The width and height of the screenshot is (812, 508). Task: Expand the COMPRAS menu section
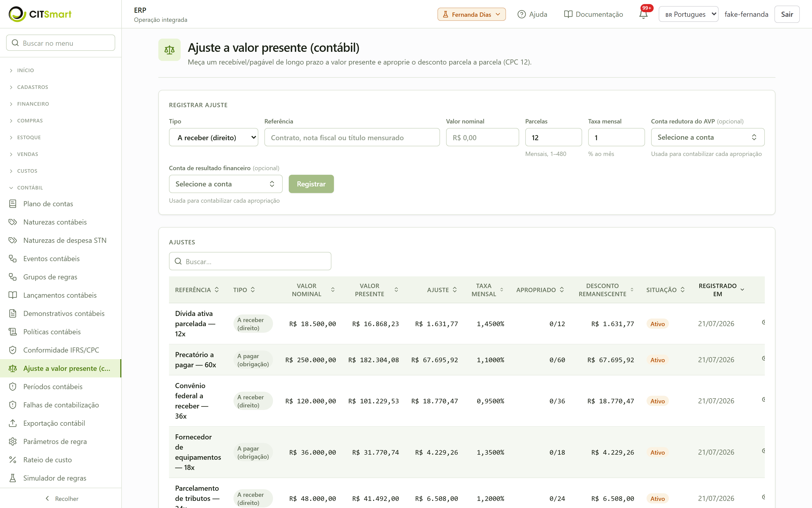[x=60, y=121]
